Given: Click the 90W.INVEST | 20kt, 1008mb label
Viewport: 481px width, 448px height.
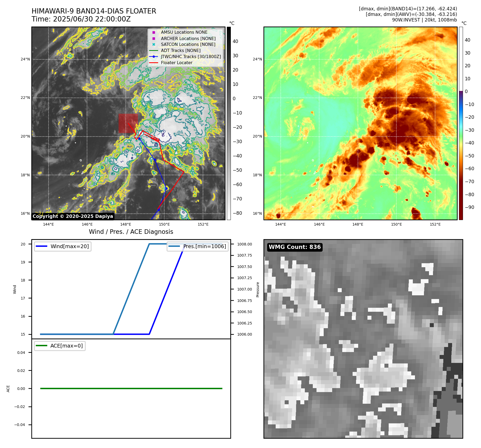Looking at the screenshot, I should click(x=424, y=20).
